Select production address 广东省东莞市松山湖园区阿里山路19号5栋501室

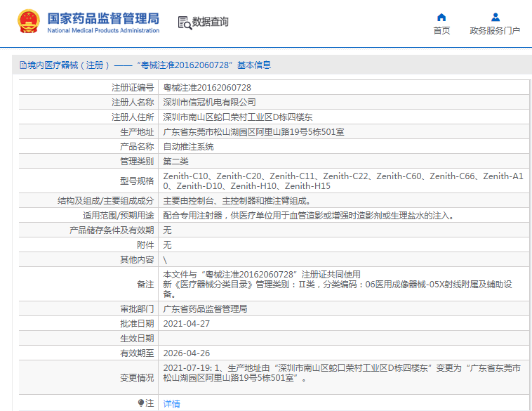253,132
